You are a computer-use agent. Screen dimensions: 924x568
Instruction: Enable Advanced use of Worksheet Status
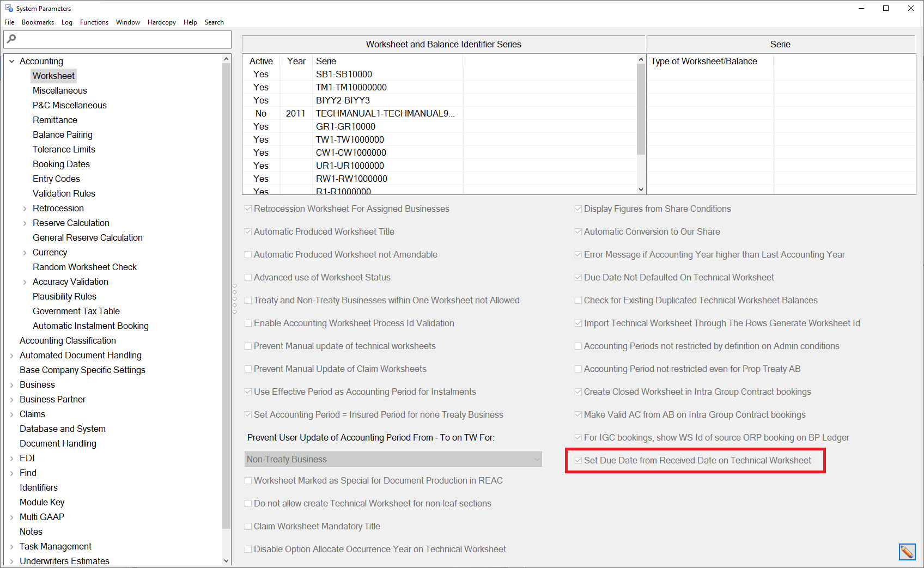(248, 277)
